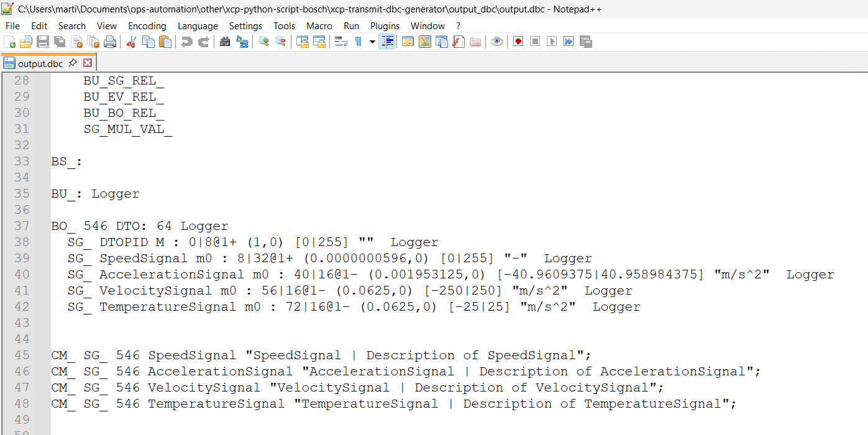This screenshot has width=868, height=435.
Task: Zoom out with the magnifier minus icon
Action: 280,42
